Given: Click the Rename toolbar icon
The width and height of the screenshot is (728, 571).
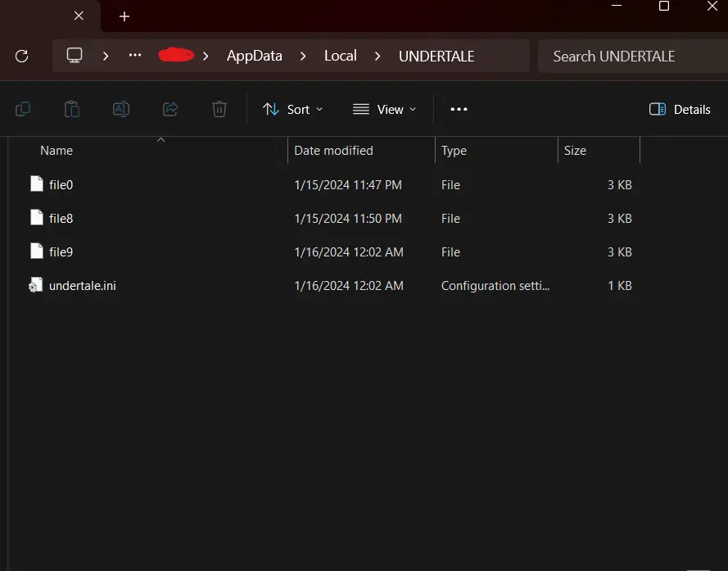Looking at the screenshot, I should click(x=121, y=109).
